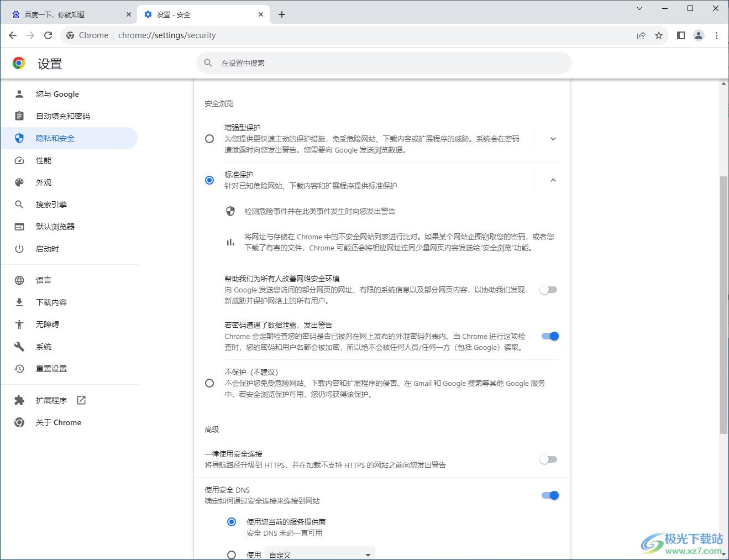Open Chrome three-dot menu
Screen dimensions: 729x560
tap(716, 35)
